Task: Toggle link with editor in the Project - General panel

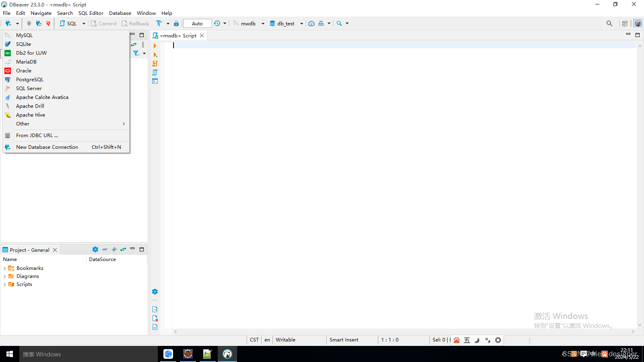Action: [x=123, y=249]
